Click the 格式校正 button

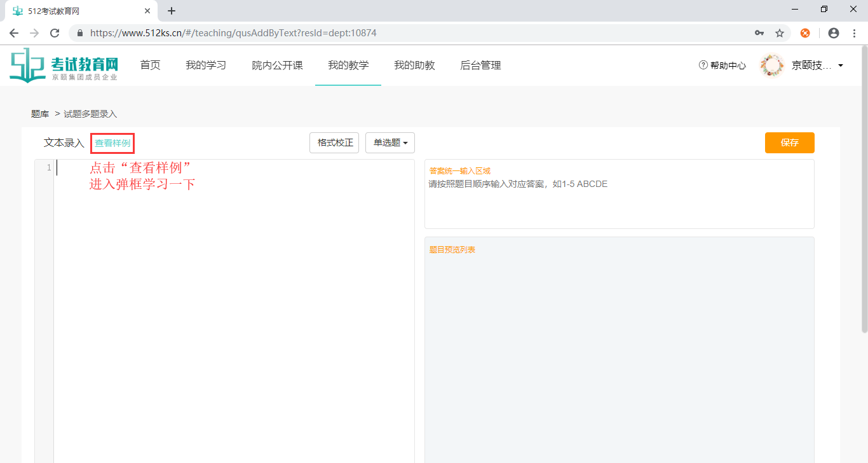pos(334,143)
